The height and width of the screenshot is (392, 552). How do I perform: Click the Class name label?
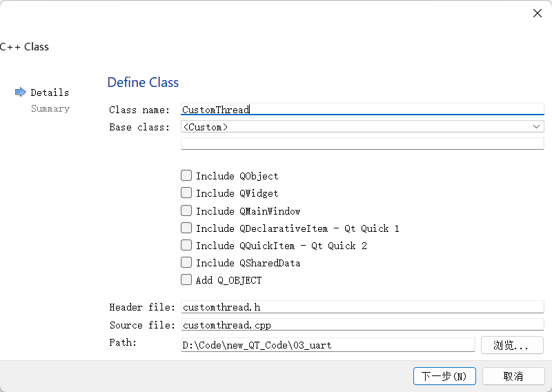coord(139,110)
